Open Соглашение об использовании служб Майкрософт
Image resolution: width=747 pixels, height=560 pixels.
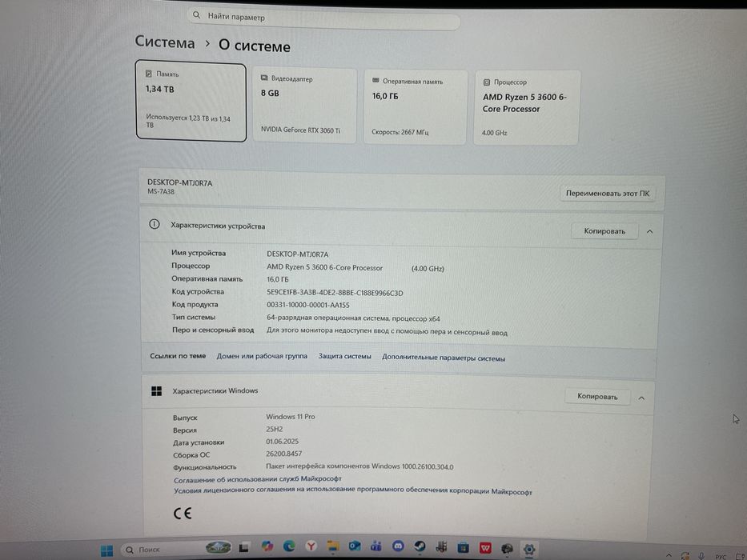[x=258, y=479]
